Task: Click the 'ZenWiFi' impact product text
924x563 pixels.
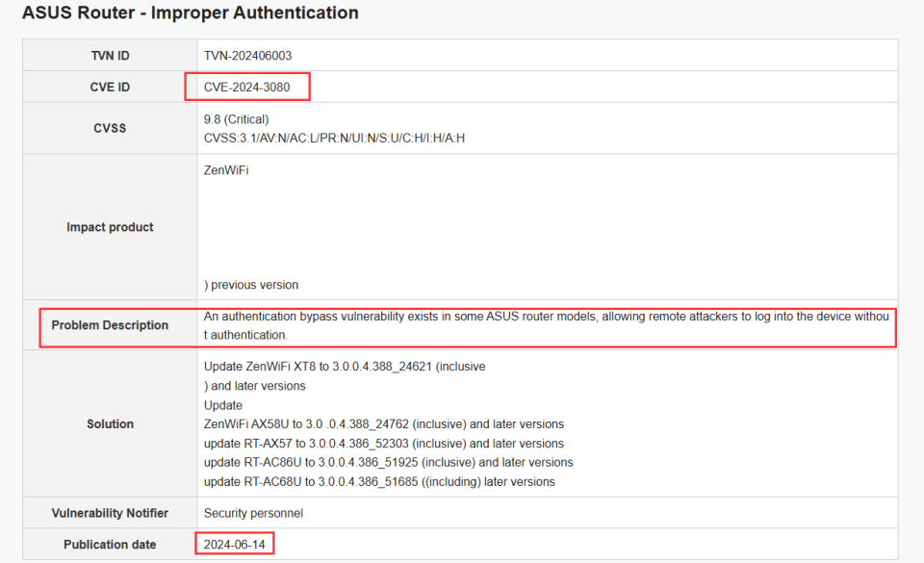Action: click(x=226, y=170)
